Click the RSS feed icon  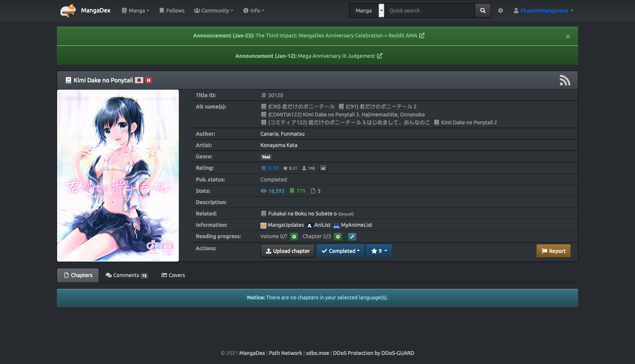pyautogui.click(x=565, y=80)
